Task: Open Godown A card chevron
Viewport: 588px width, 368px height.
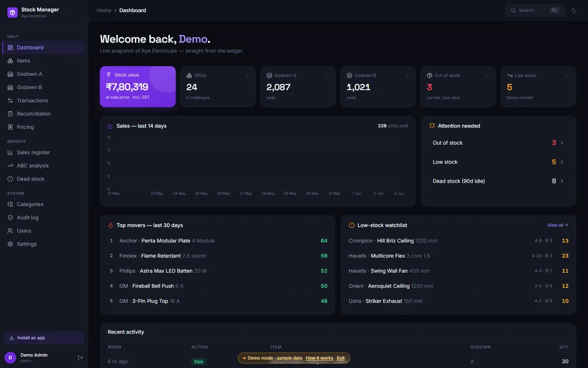Action: pos(327,75)
